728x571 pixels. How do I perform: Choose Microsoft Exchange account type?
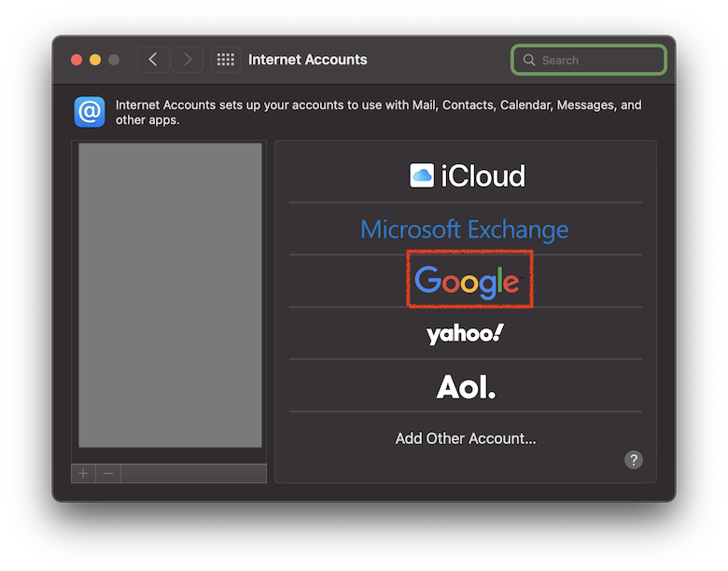point(464,230)
